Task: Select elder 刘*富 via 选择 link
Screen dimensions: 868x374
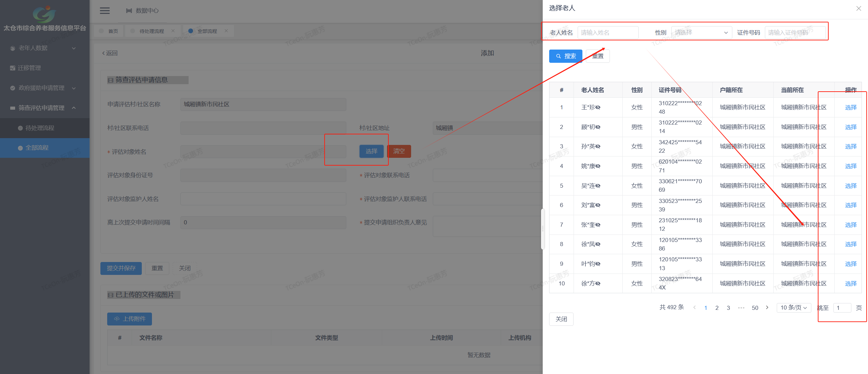Action: point(851,205)
